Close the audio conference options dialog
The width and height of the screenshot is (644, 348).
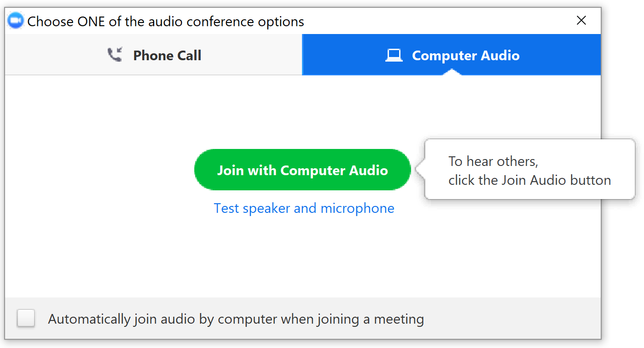(581, 21)
